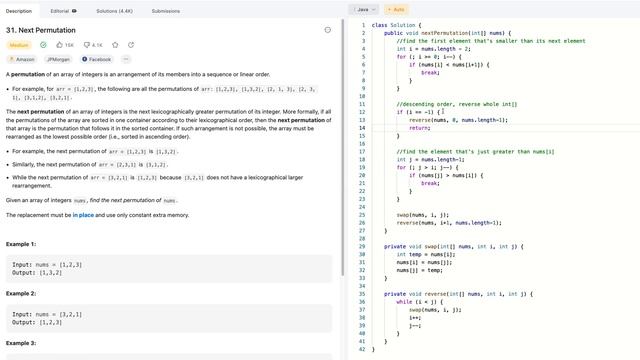
Task: Select the JPMorgan company tag
Action: [58, 60]
